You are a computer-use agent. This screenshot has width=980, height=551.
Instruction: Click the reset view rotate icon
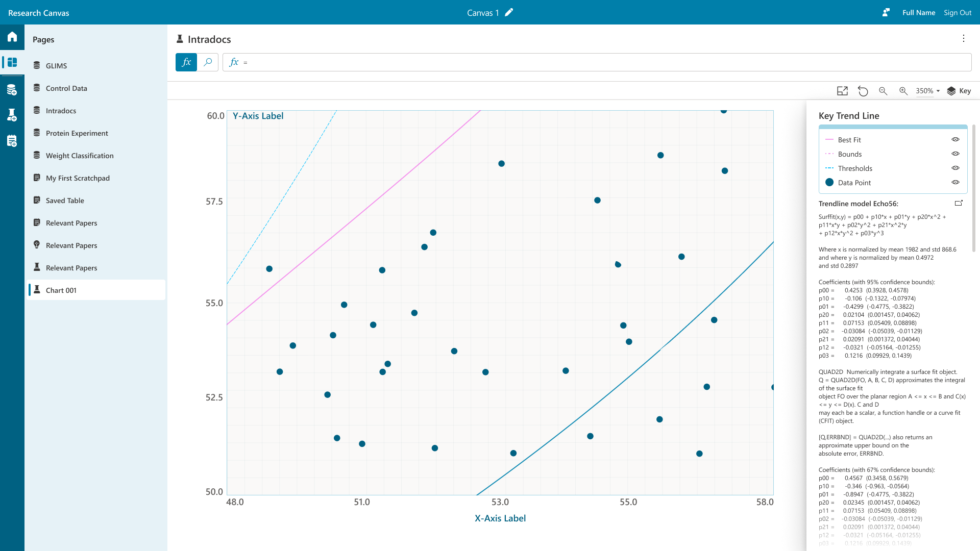[863, 91]
